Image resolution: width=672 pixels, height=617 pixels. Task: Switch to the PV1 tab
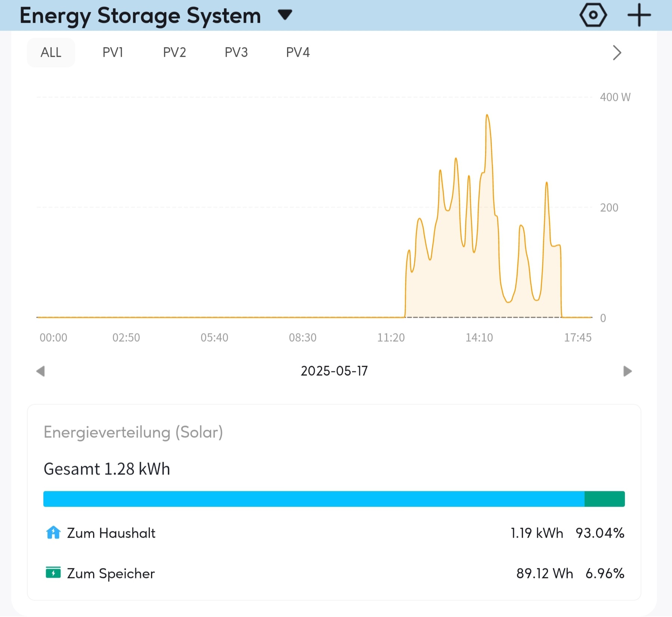click(x=112, y=52)
